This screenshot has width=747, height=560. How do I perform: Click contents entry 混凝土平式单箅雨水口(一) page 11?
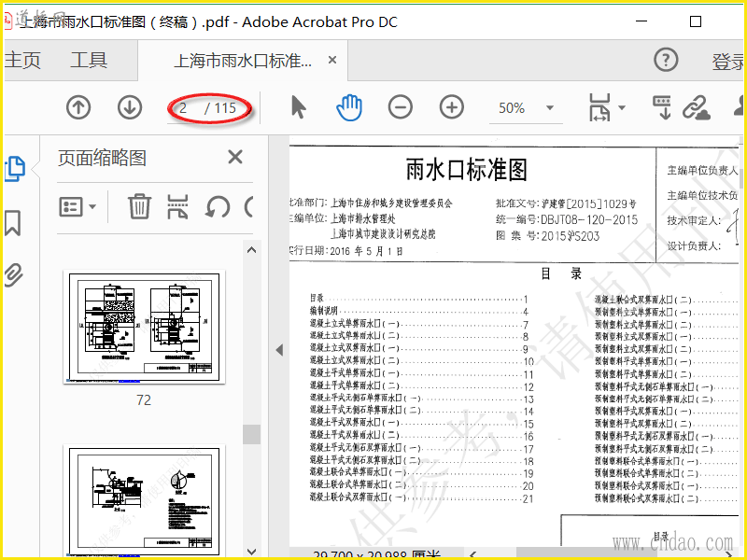[x=422, y=374]
